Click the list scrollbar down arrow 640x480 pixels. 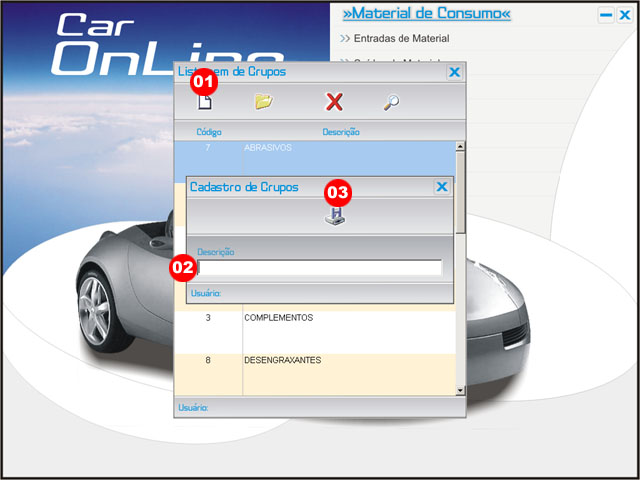460,389
